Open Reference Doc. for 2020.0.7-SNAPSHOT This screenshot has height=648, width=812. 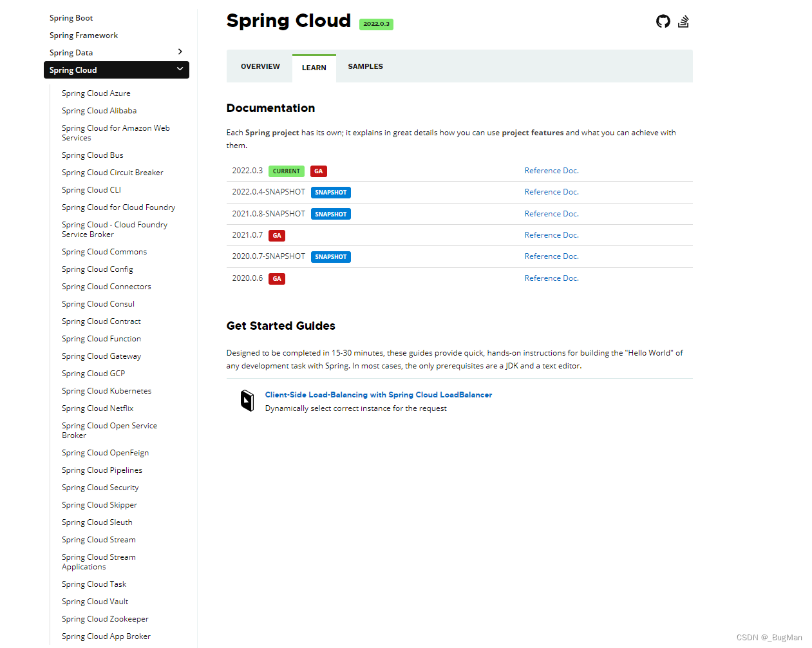coord(552,256)
